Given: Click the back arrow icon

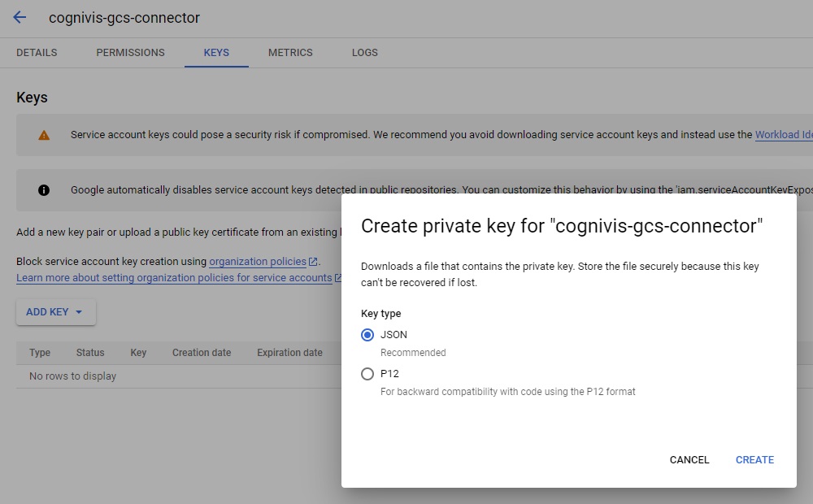Looking at the screenshot, I should coord(20,17).
